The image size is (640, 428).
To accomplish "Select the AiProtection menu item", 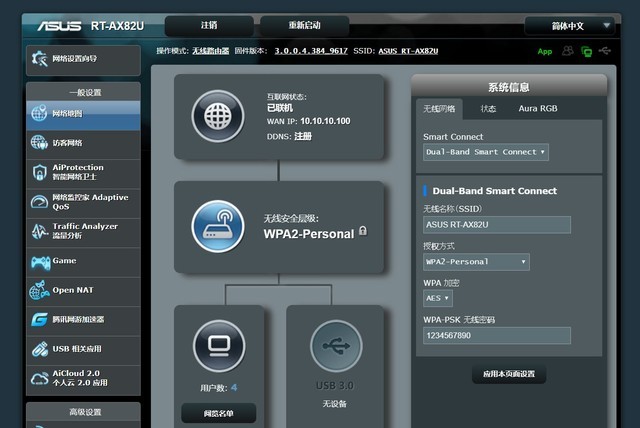I will pyautogui.click(x=83, y=172).
